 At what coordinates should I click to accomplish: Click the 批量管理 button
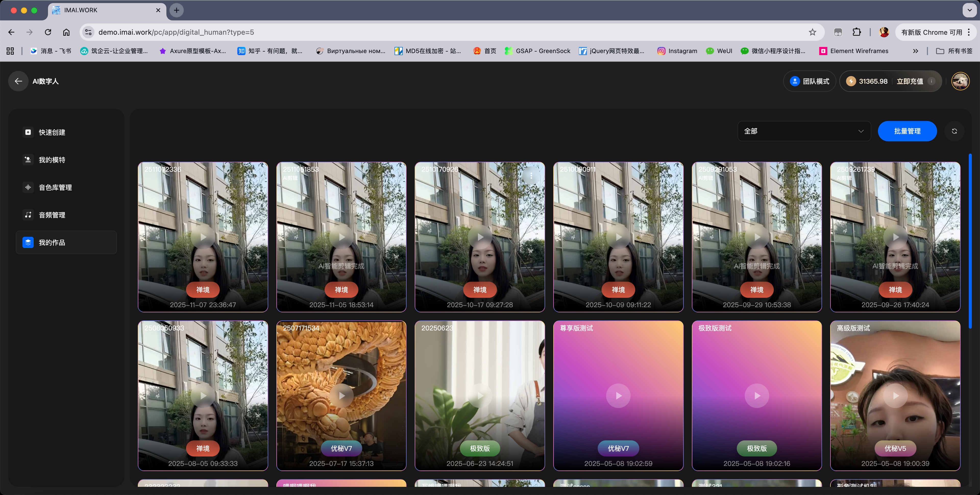pyautogui.click(x=907, y=131)
